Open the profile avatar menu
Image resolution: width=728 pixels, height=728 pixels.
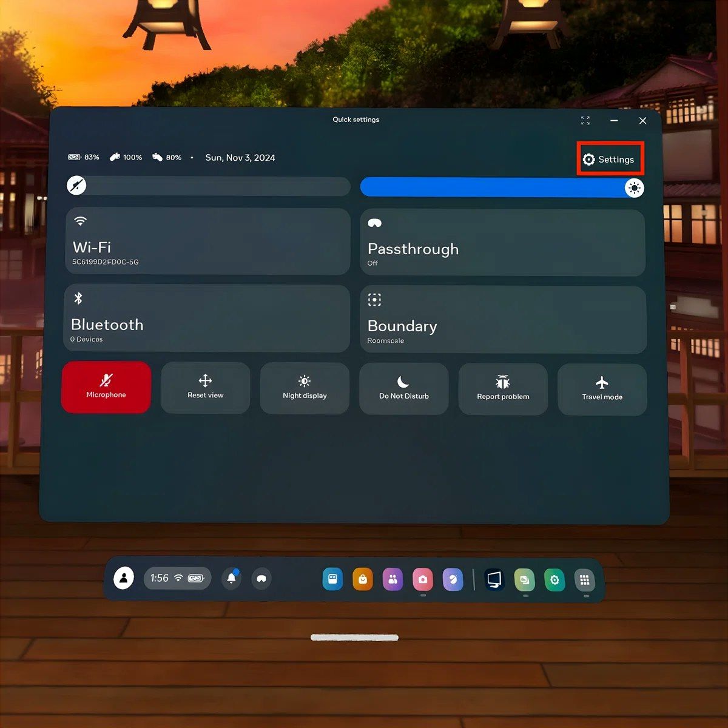pyautogui.click(x=123, y=578)
